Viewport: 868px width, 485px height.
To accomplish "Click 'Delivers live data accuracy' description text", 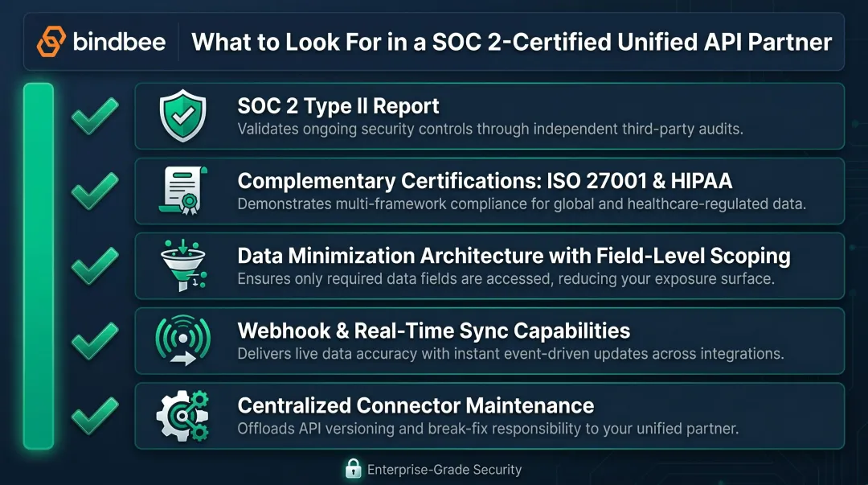I will 510,354.
